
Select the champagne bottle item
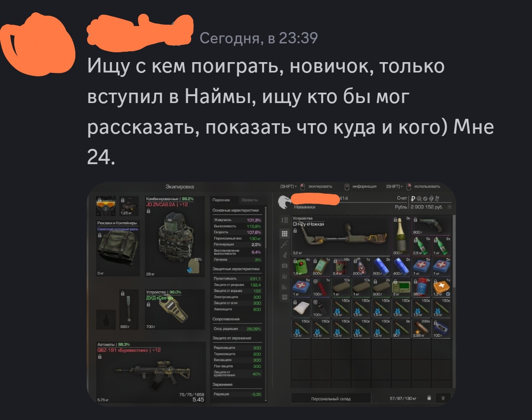[x=400, y=235]
